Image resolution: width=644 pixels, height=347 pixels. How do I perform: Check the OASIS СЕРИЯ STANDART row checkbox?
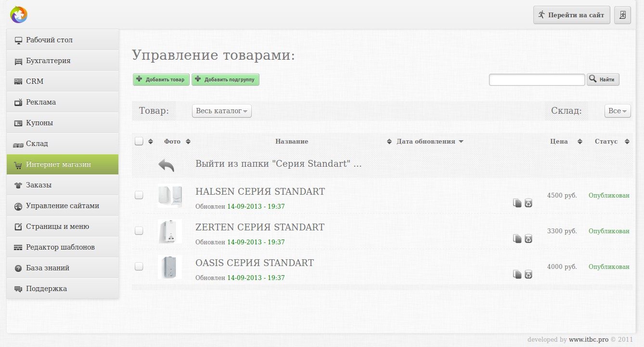tap(139, 267)
